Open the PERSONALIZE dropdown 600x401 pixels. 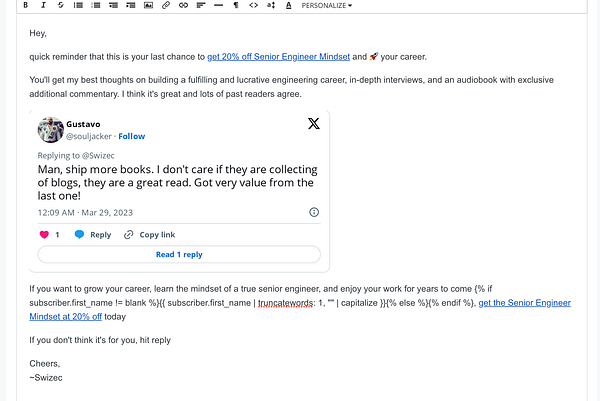coord(327,5)
